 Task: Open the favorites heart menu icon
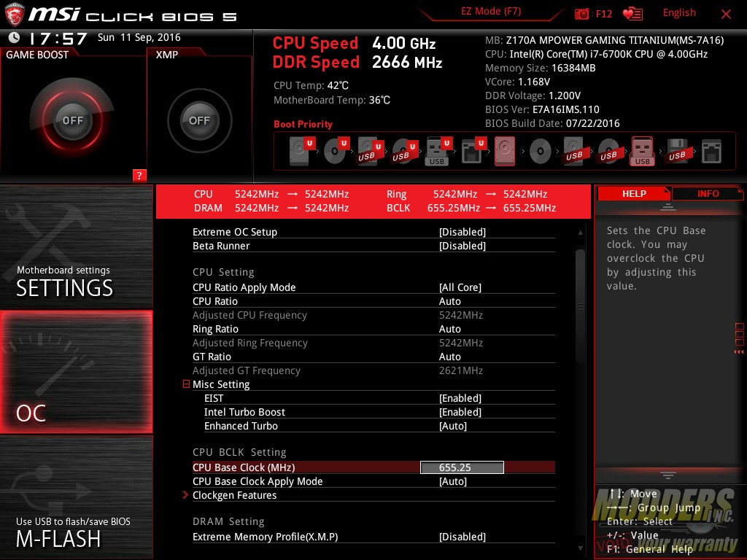click(x=632, y=14)
